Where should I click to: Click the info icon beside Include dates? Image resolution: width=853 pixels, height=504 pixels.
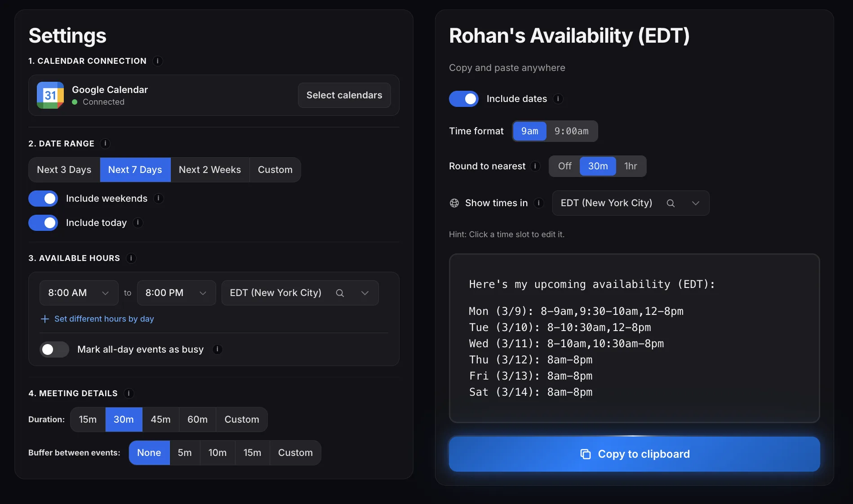click(x=558, y=99)
